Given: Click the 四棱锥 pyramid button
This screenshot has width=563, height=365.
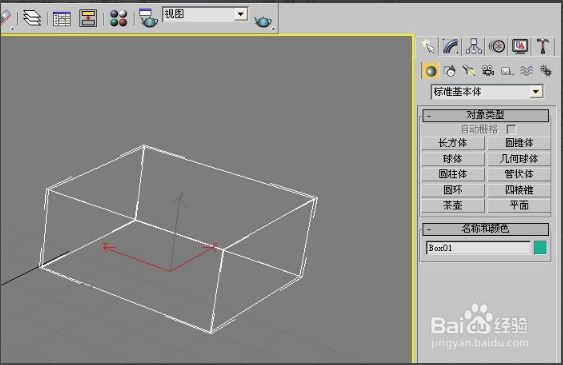Looking at the screenshot, I should (519, 190).
